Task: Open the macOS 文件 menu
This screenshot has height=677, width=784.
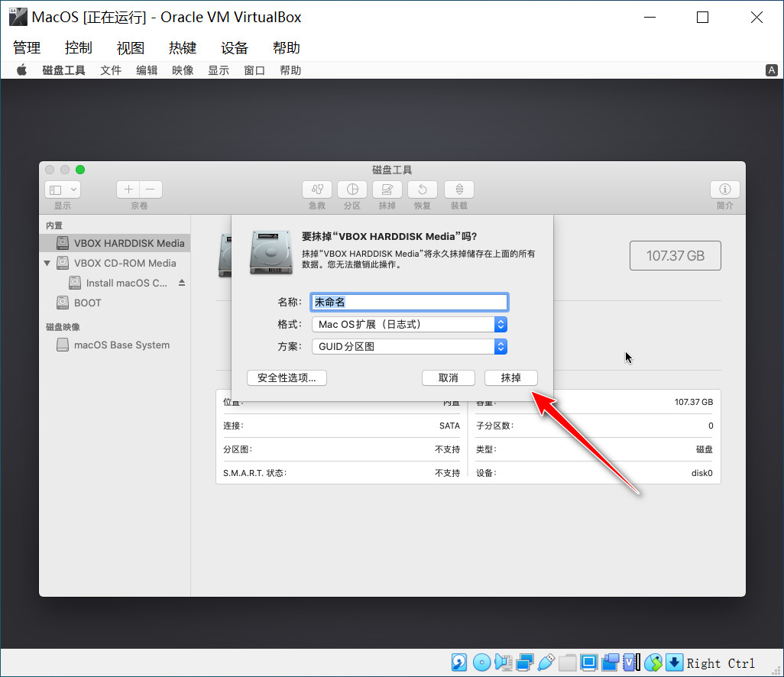Action: pyautogui.click(x=111, y=70)
